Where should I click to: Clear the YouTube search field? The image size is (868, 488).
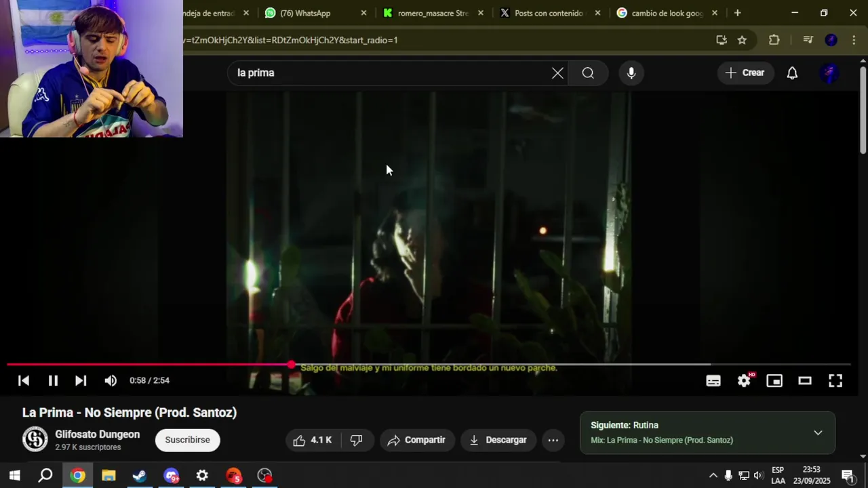[557, 73]
